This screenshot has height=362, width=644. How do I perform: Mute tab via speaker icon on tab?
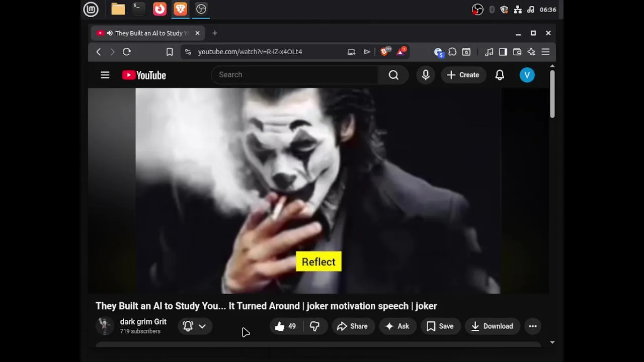[110, 33]
